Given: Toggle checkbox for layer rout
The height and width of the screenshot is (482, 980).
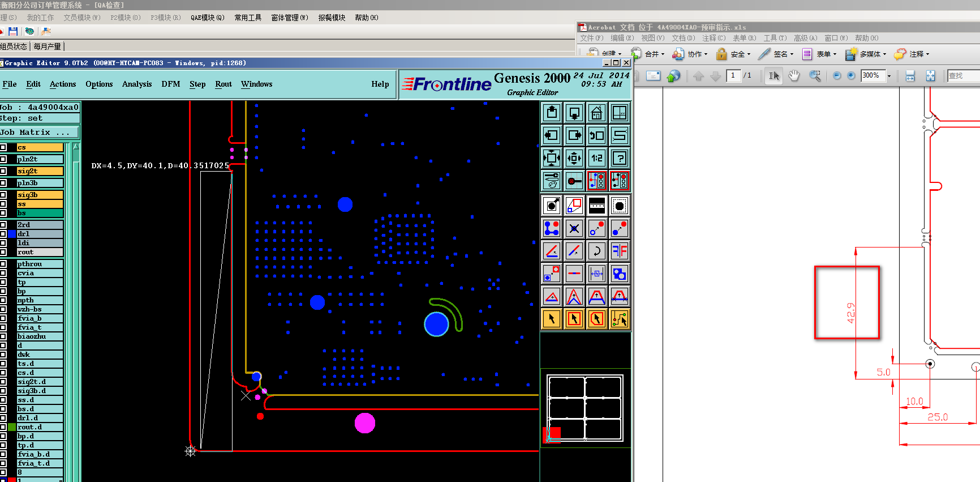Looking at the screenshot, I should (3, 252).
